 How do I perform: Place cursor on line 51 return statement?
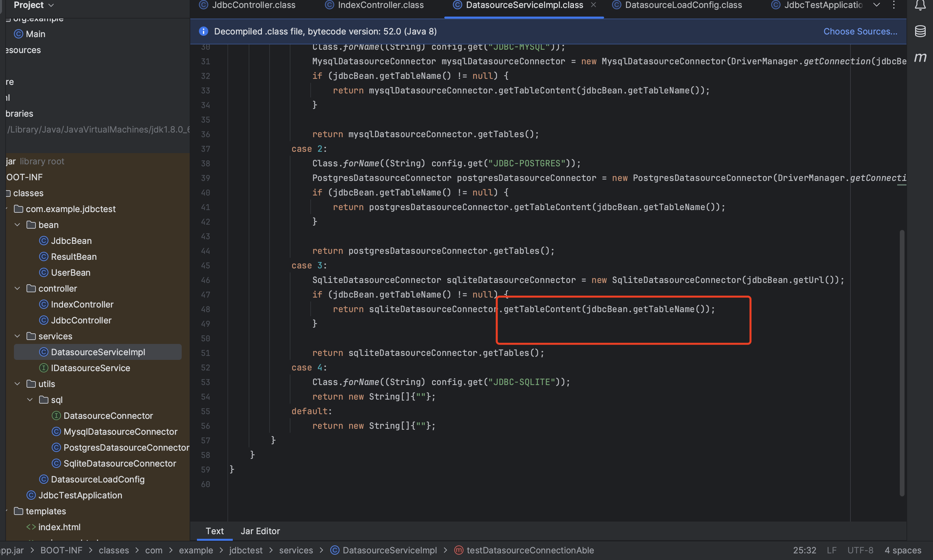[x=428, y=353]
